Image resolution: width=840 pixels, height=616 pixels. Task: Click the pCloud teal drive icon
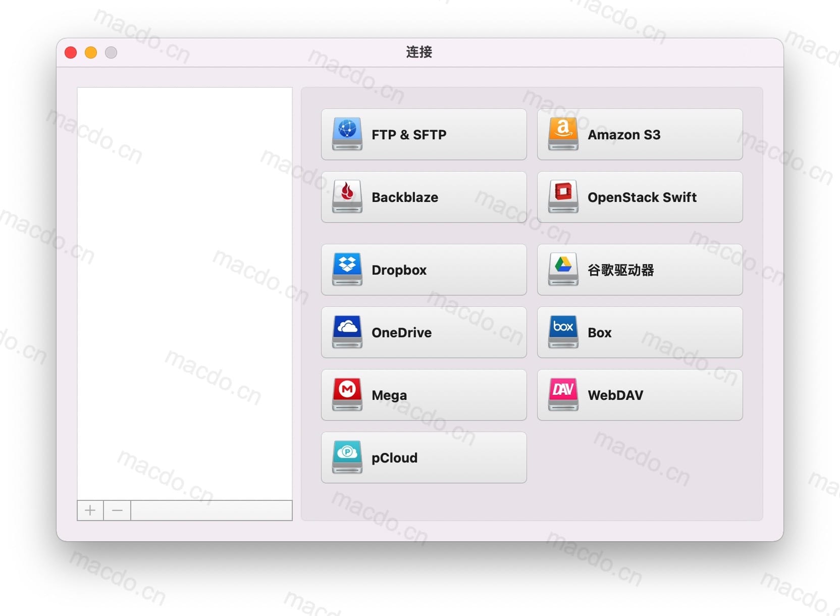tap(347, 457)
